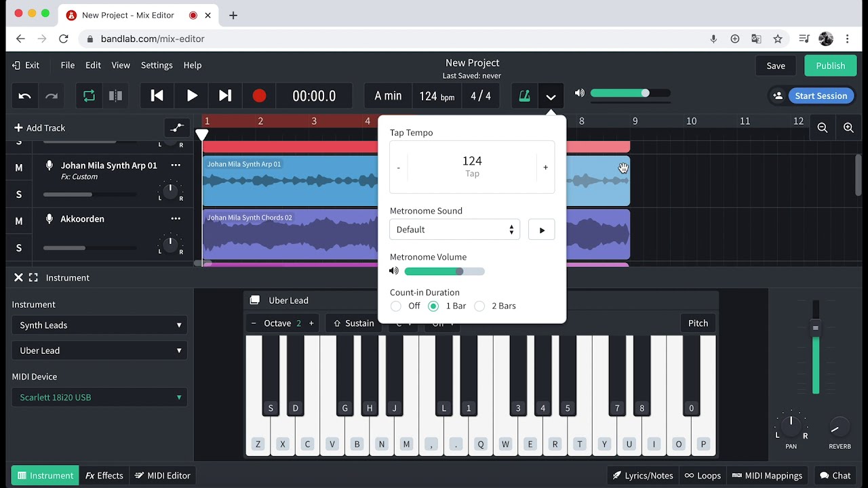
Task: Open the Uber Lead preset dropdown
Action: point(99,350)
